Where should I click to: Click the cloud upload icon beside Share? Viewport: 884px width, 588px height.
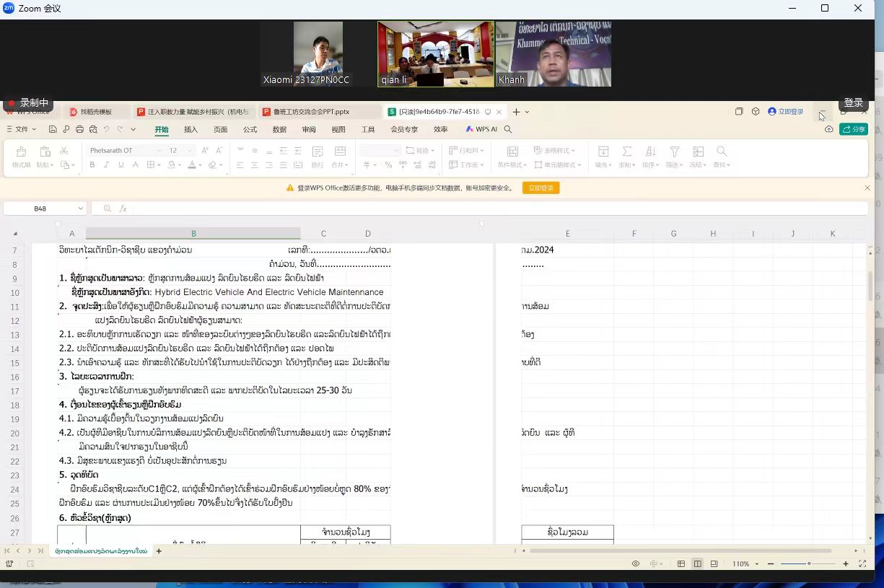click(x=829, y=130)
